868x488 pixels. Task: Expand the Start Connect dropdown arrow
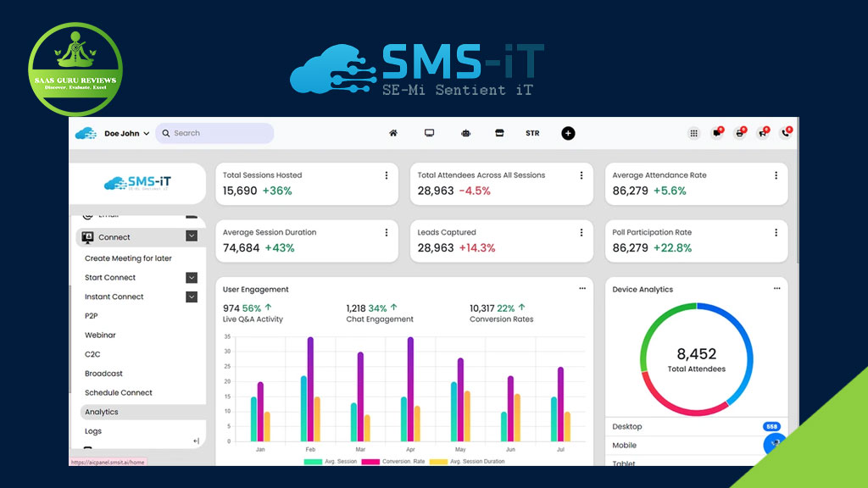pos(192,278)
